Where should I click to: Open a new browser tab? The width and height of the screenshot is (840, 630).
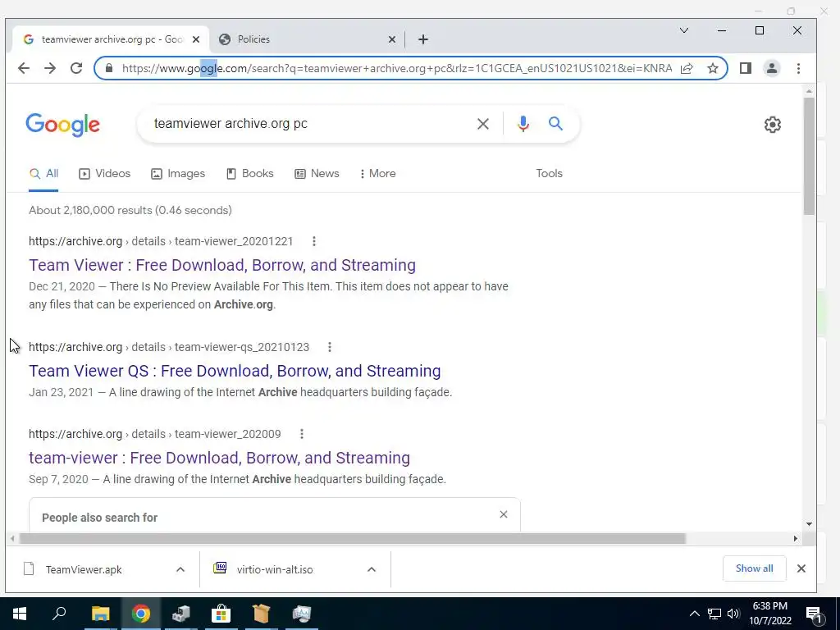(x=423, y=39)
